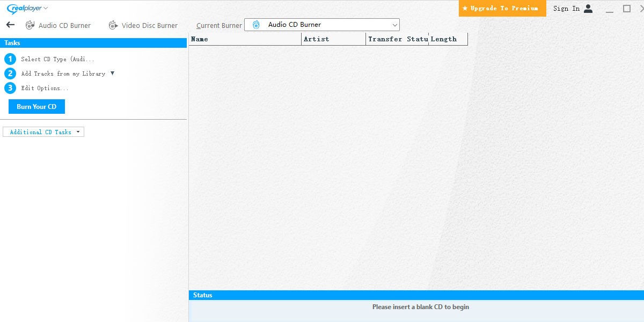Select CD Type (Audi... task

(57, 60)
